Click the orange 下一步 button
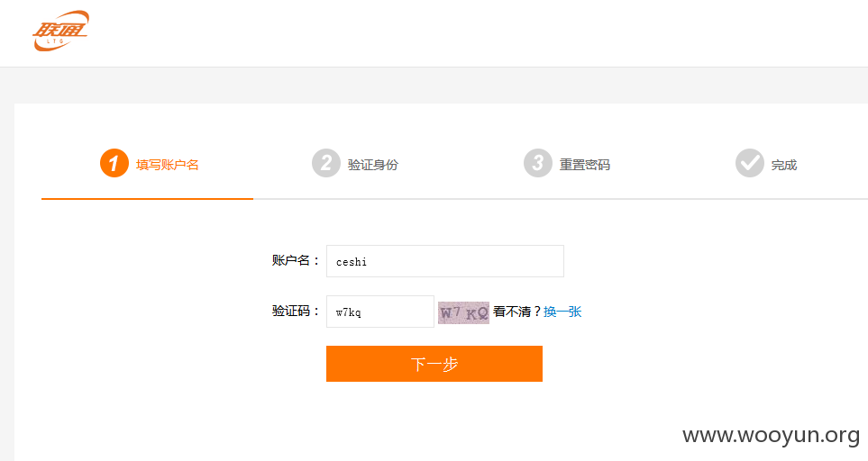Screen dimensions: 868x461 tap(434, 364)
